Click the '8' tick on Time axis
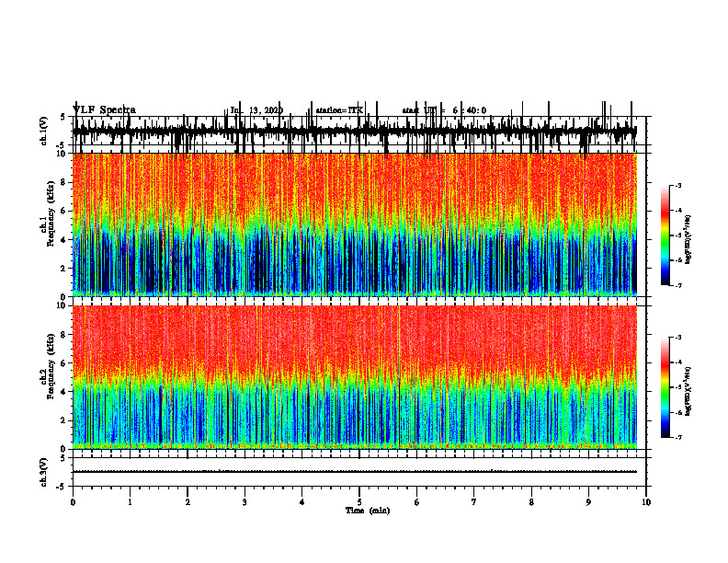 (x=531, y=502)
